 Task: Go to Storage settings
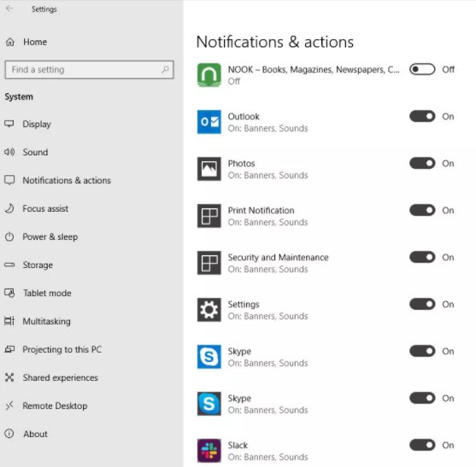38,265
